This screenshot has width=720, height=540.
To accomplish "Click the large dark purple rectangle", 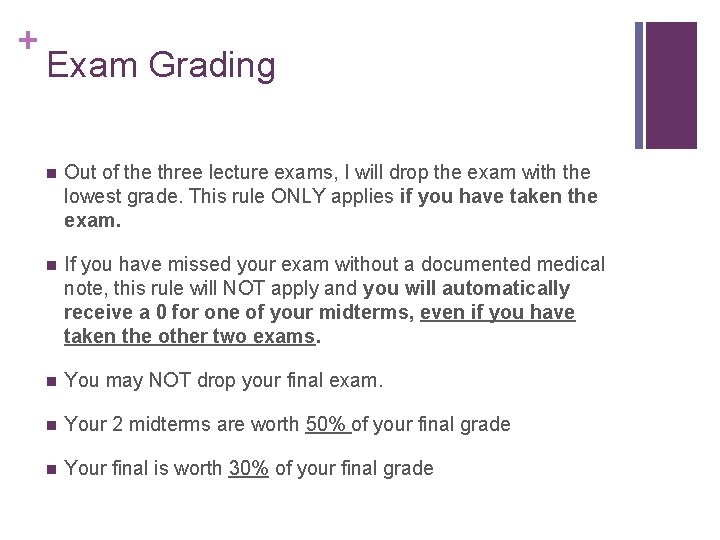I will tap(671, 85).
